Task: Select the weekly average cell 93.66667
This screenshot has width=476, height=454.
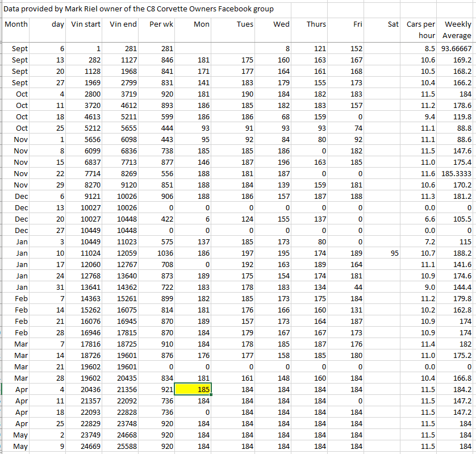Action: coord(457,48)
